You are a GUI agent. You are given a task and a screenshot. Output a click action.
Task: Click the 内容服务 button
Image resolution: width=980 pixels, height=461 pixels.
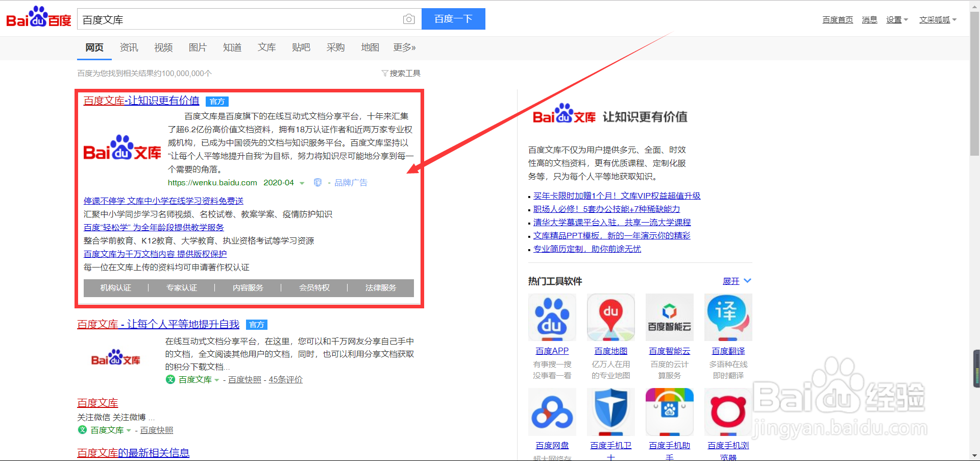tap(248, 288)
